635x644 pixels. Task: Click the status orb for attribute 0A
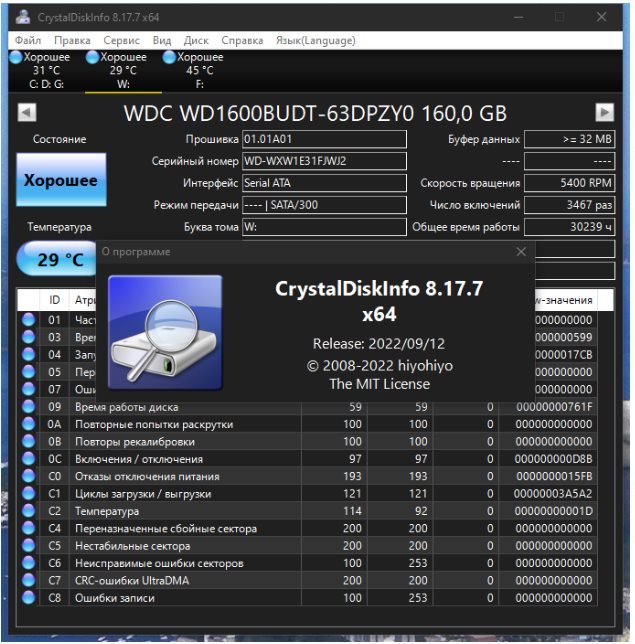click(x=28, y=424)
